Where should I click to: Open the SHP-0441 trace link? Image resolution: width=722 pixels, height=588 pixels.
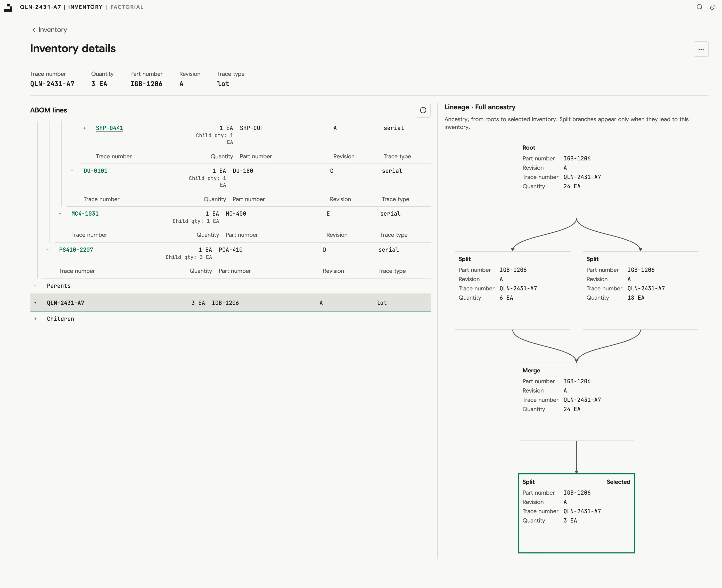tap(109, 128)
